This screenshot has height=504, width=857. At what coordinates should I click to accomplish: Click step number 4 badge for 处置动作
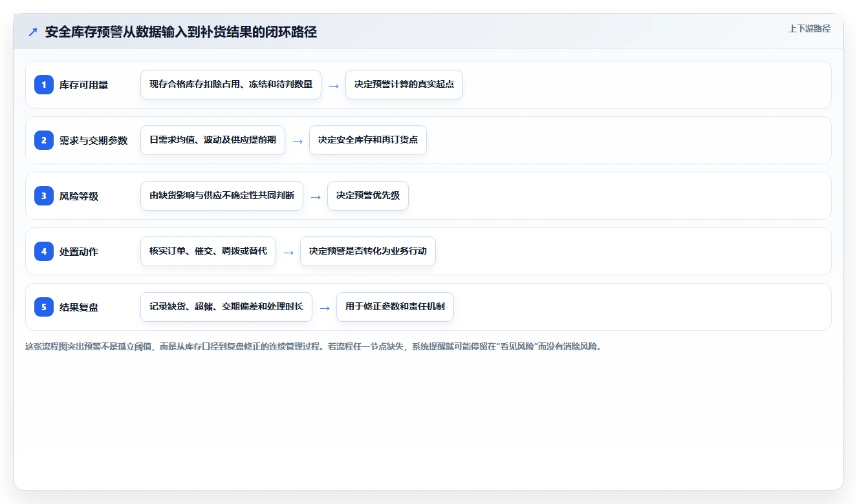[x=44, y=251]
